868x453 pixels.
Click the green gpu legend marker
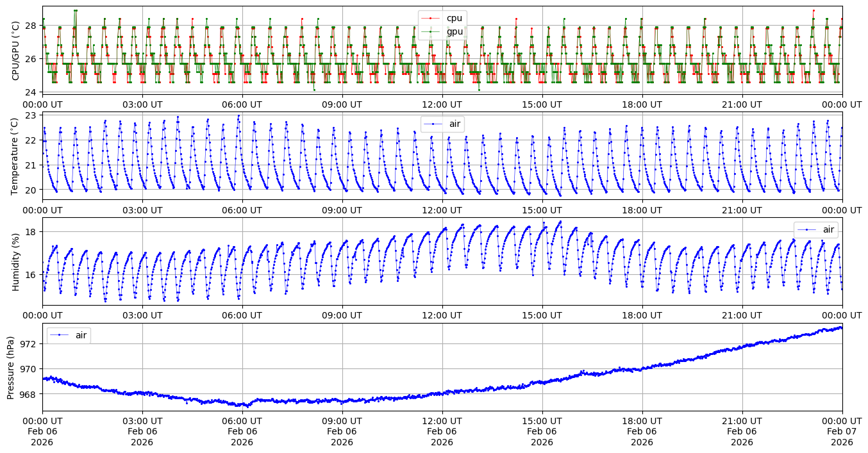(x=431, y=31)
